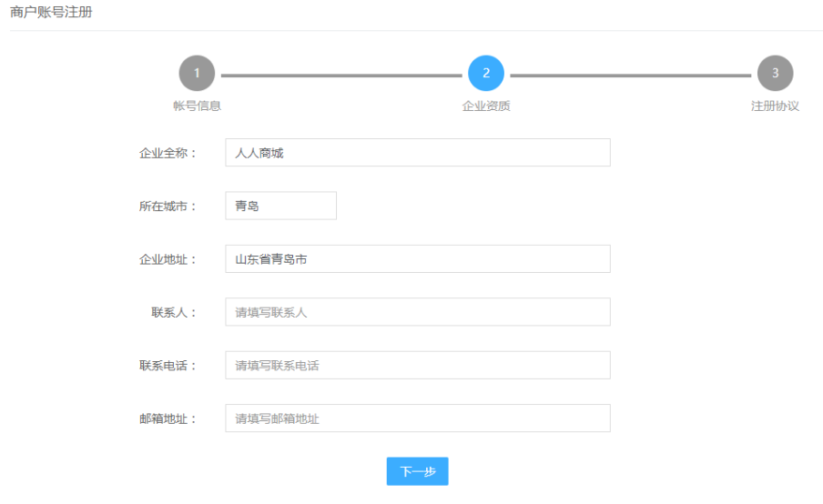Focus the 企业全称 input field
Image resolution: width=823 pixels, height=504 pixels.
click(x=418, y=153)
